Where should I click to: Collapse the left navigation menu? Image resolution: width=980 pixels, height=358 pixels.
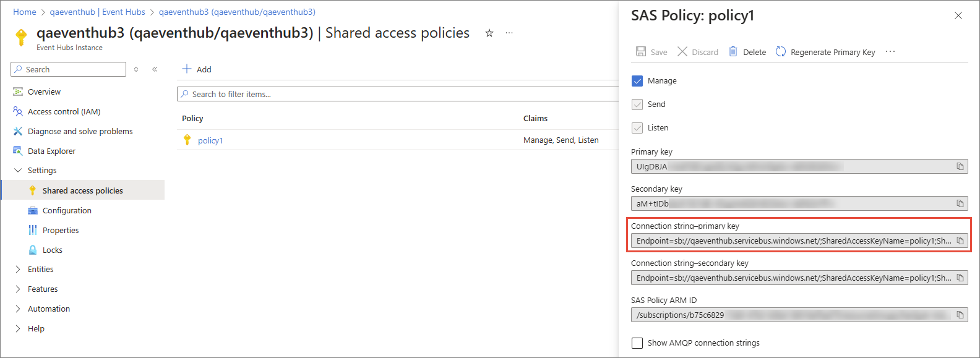[155, 69]
